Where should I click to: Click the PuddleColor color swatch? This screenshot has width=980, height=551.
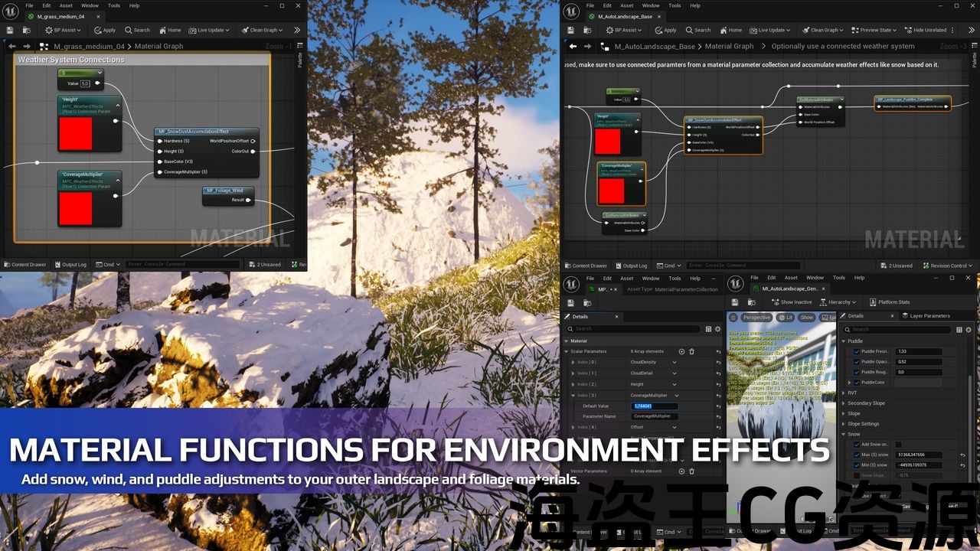pos(919,382)
